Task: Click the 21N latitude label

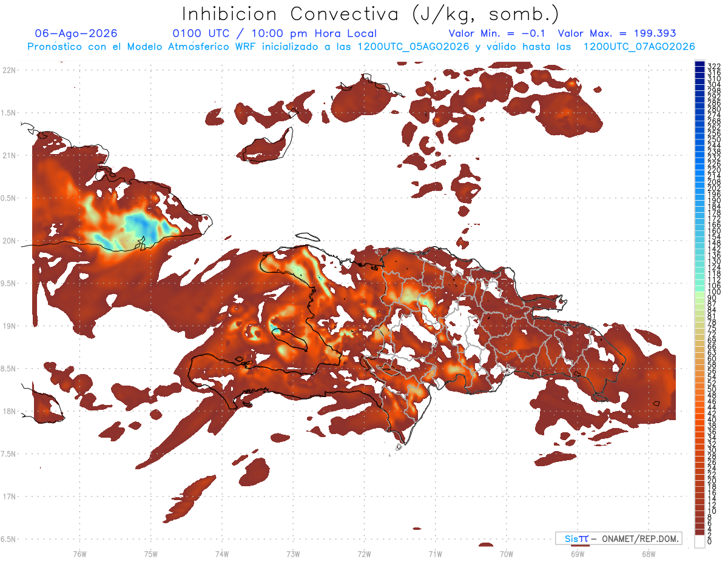Action: tap(8, 155)
